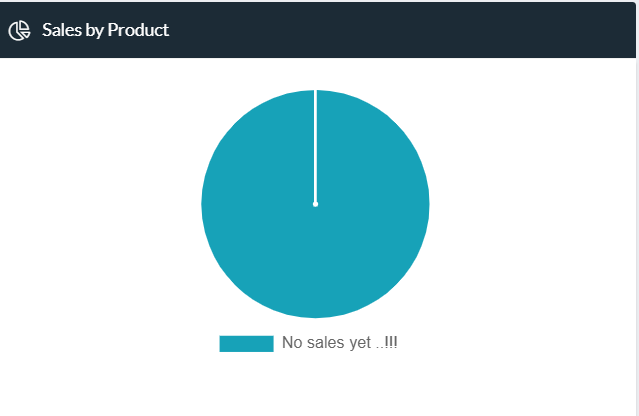Screen dimensions: 639x416
Task: Click the word yet in legend
Action: click(359, 343)
